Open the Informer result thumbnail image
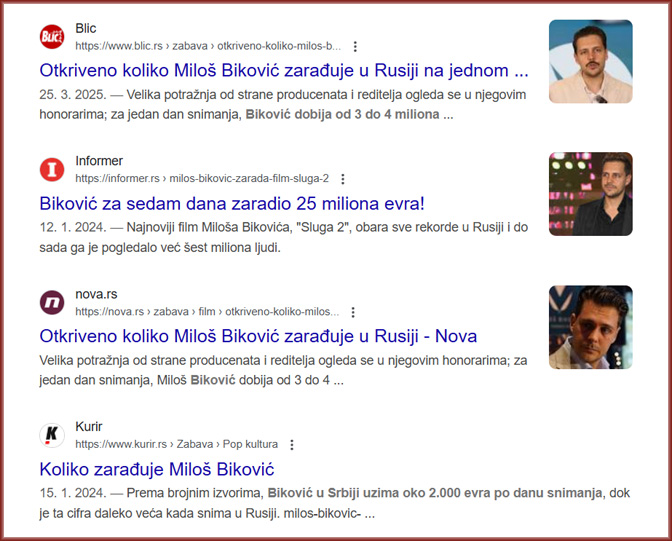The width and height of the screenshot is (672, 541). (x=591, y=194)
